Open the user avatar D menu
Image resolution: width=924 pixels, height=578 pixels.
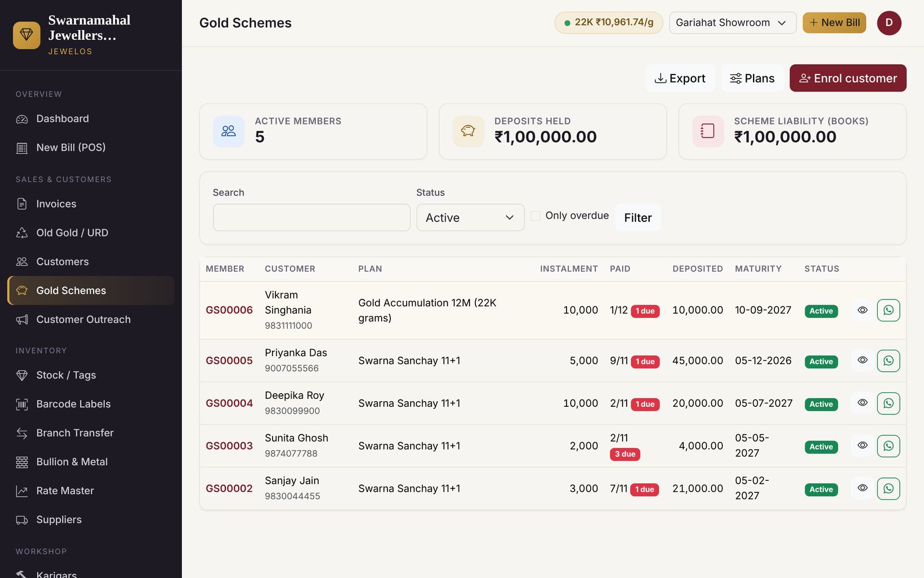point(889,23)
